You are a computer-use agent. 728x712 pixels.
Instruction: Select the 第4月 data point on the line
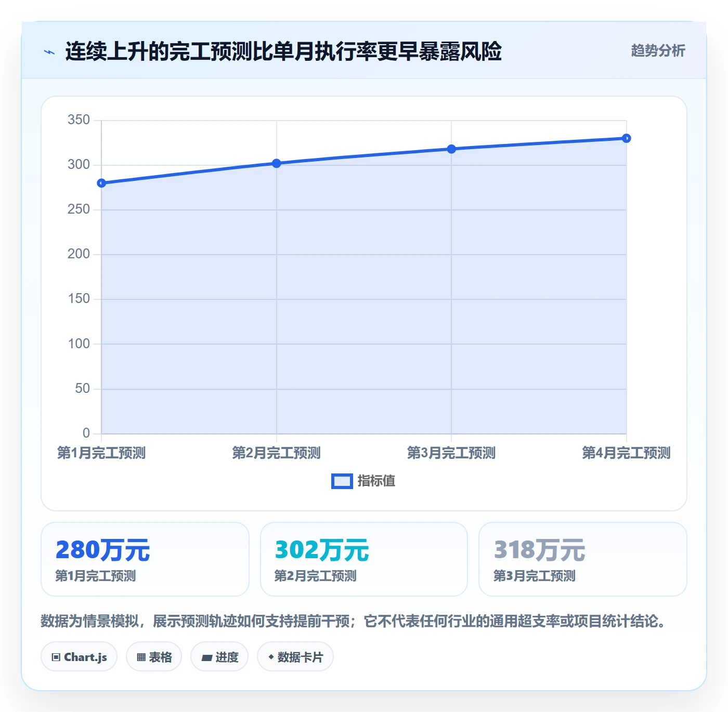627,138
